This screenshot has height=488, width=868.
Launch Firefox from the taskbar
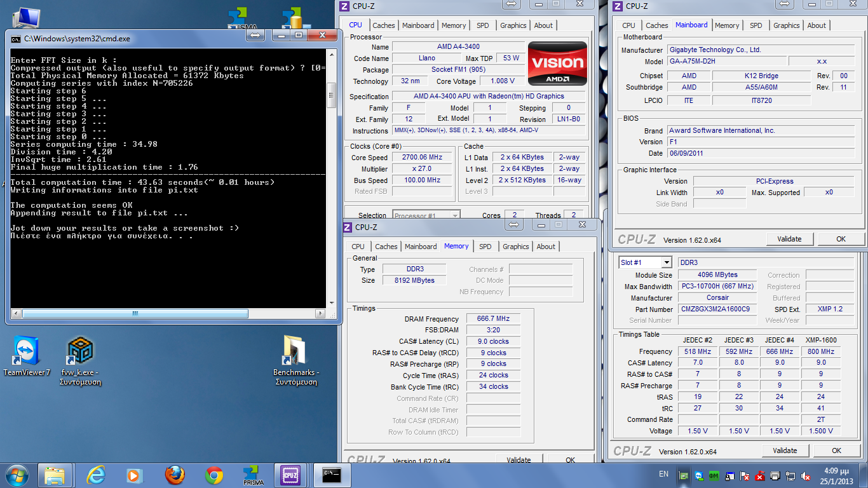coord(174,475)
